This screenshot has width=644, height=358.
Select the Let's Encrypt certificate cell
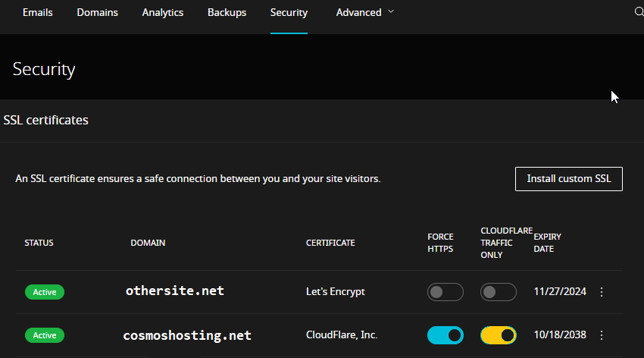point(336,291)
